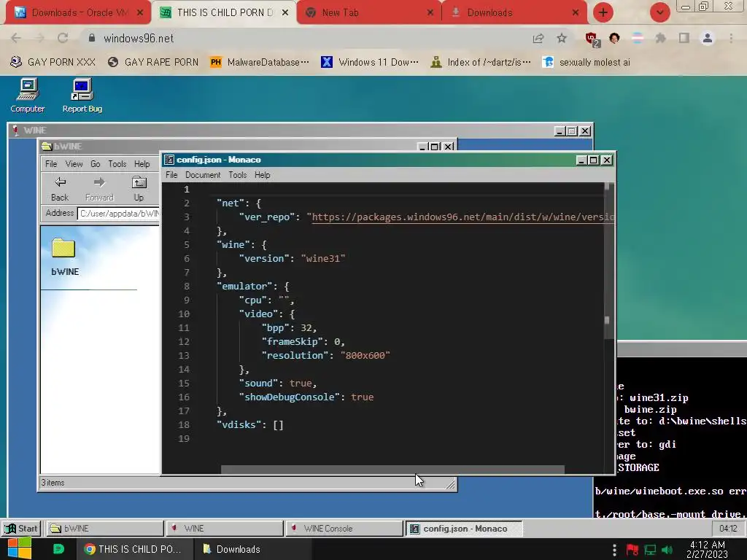Open the Windows 96 Start button
Screen dimensions: 747x560
[x=21, y=528]
